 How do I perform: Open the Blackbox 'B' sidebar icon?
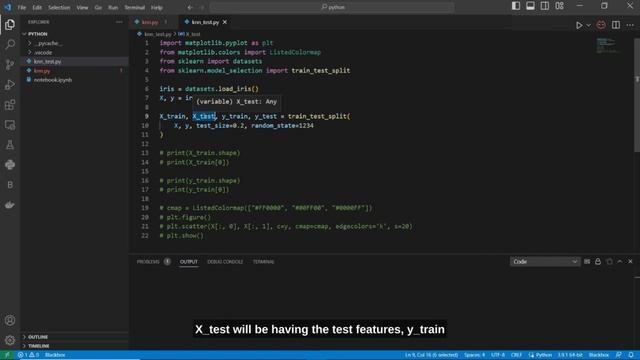pyautogui.click(x=10, y=185)
